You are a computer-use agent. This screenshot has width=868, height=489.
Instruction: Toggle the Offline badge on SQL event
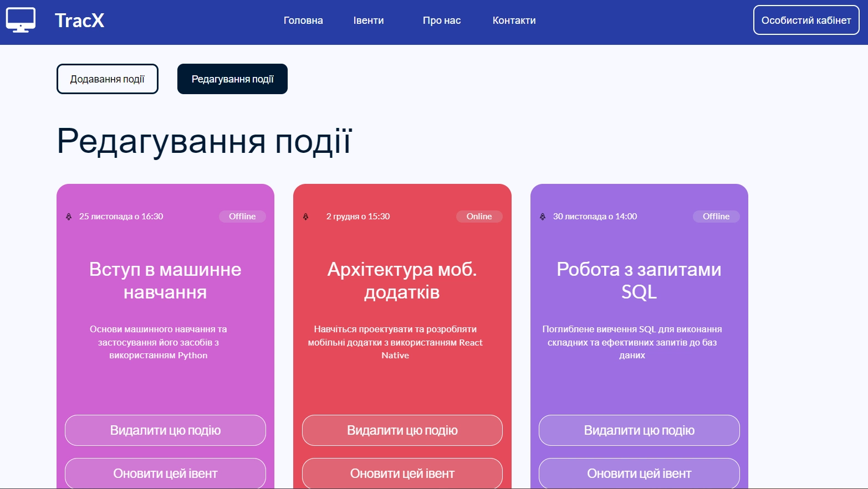click(716, 217)
